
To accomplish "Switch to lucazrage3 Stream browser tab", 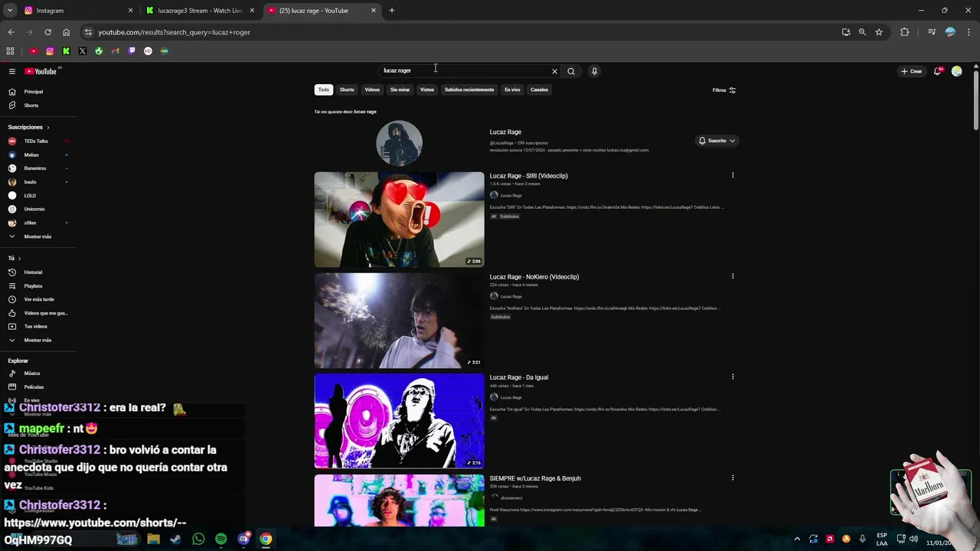I will tap(201, 11).
